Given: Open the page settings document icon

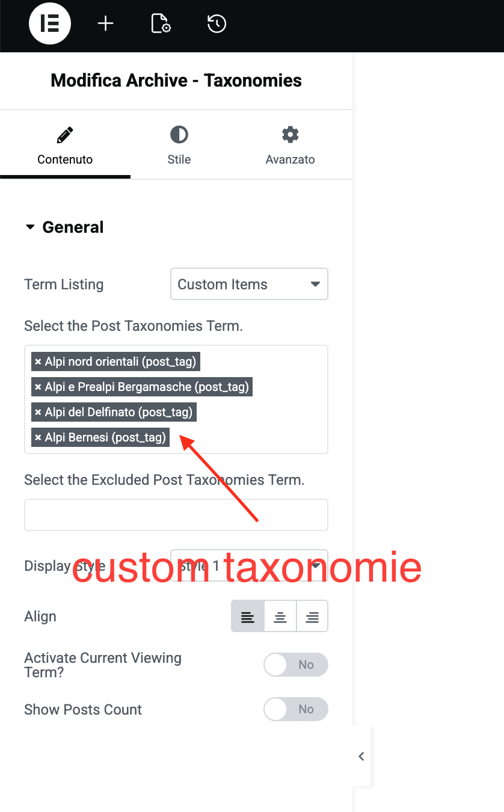Looking at the screenshot, I should point(161,24).
